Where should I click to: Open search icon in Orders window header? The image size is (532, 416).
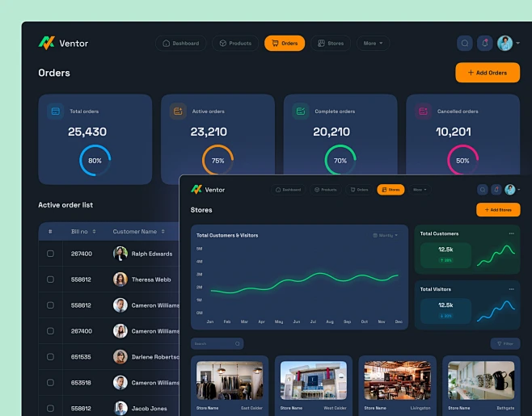[x=465, y=43]
